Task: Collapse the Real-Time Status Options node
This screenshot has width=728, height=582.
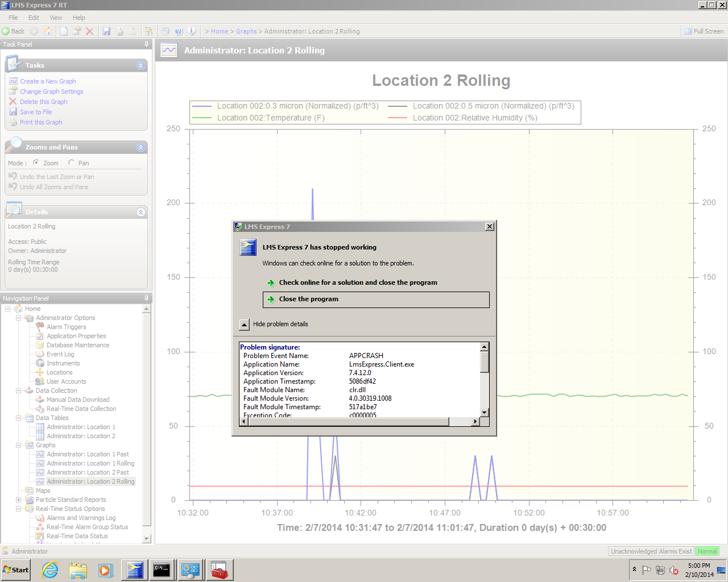Action: point(19,509)
